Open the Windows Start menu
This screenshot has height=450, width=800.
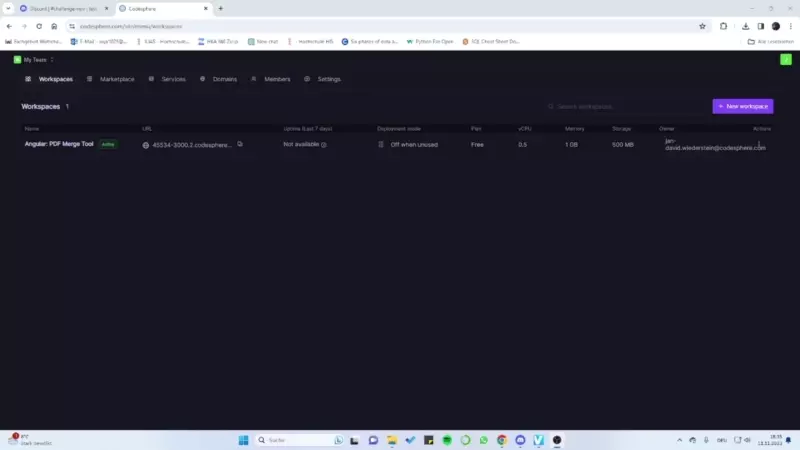243,440
